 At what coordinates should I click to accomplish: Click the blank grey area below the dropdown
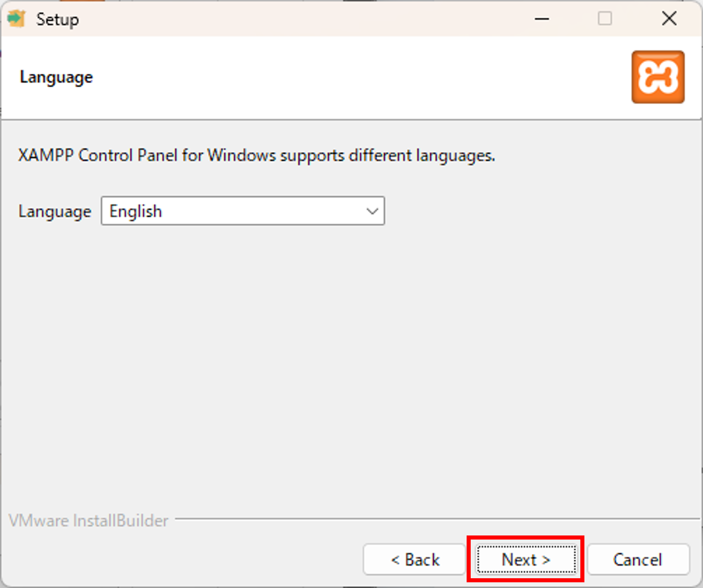point(350,358)
